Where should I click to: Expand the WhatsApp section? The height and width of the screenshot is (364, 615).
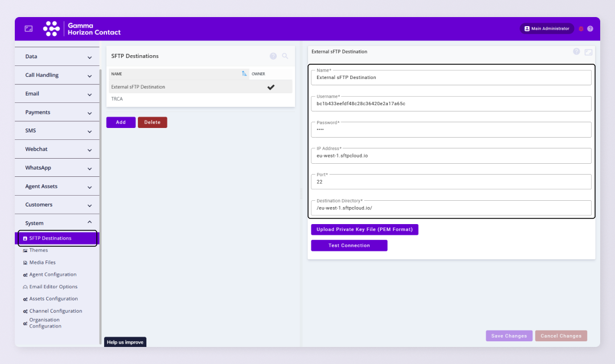[57, 167]
